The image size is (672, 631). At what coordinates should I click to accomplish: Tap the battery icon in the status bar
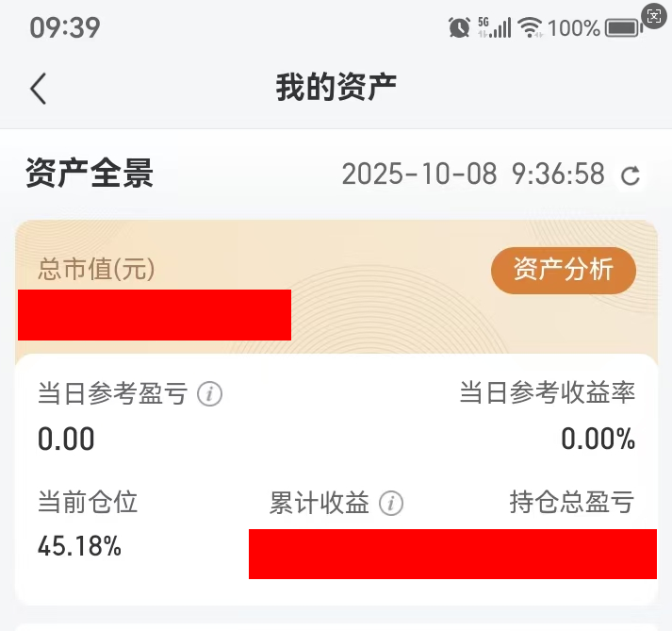click(624, 27)
